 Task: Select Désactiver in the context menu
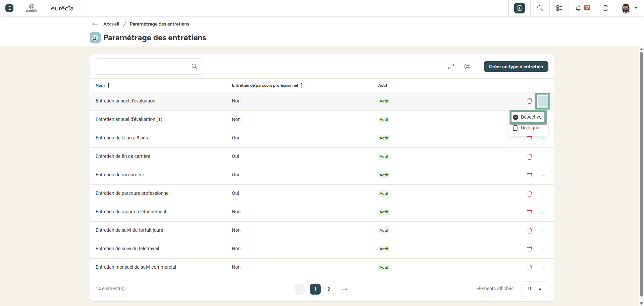pos(528,117)
